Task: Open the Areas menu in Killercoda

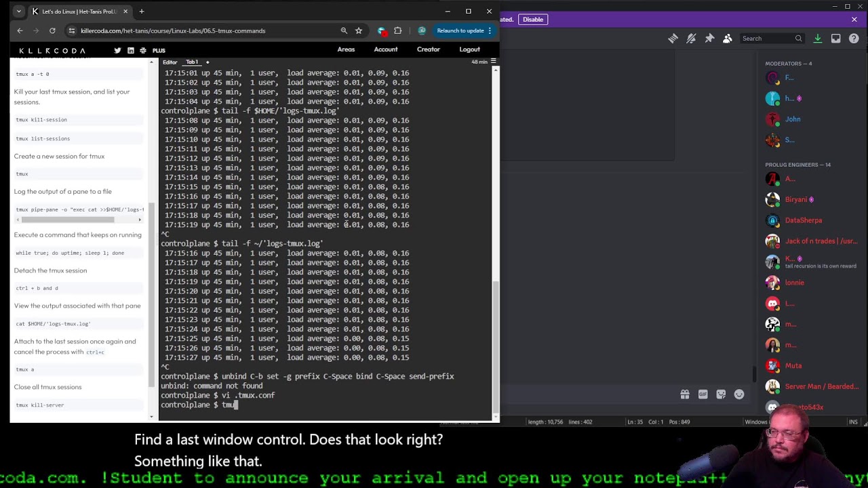Action: tap(346, 49)
